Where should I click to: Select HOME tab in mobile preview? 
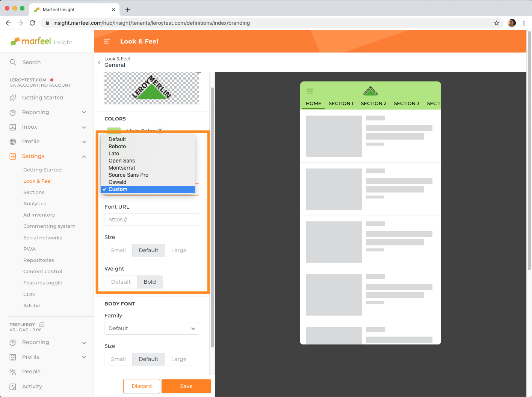coord(313,103)
